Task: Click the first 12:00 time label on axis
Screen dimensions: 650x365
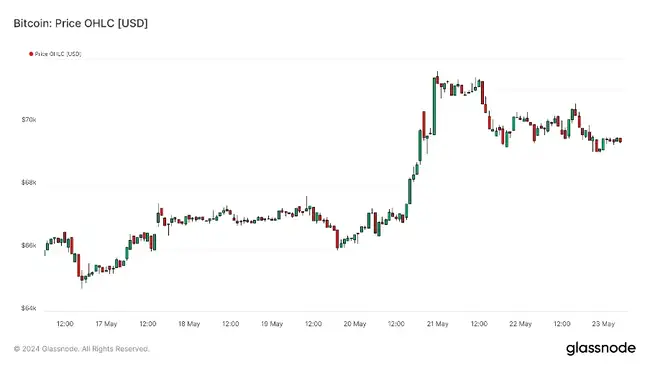Action: pyautogui.click(x=65, y=324)
